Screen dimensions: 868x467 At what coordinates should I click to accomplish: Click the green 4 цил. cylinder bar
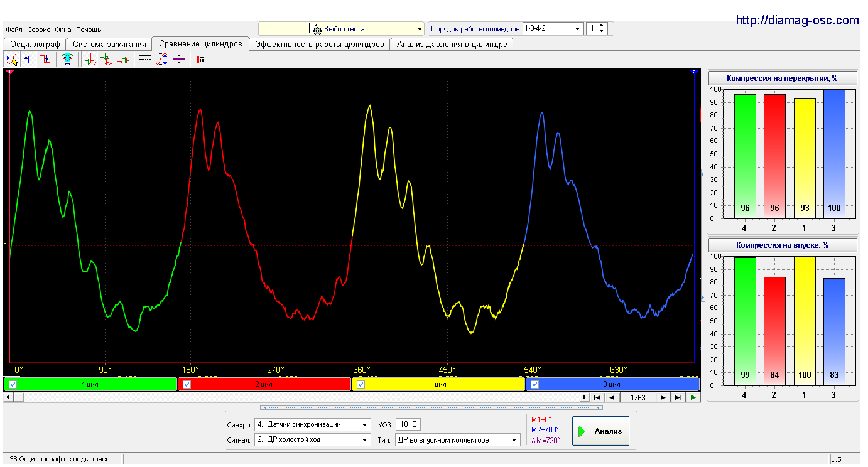point(90,384)
